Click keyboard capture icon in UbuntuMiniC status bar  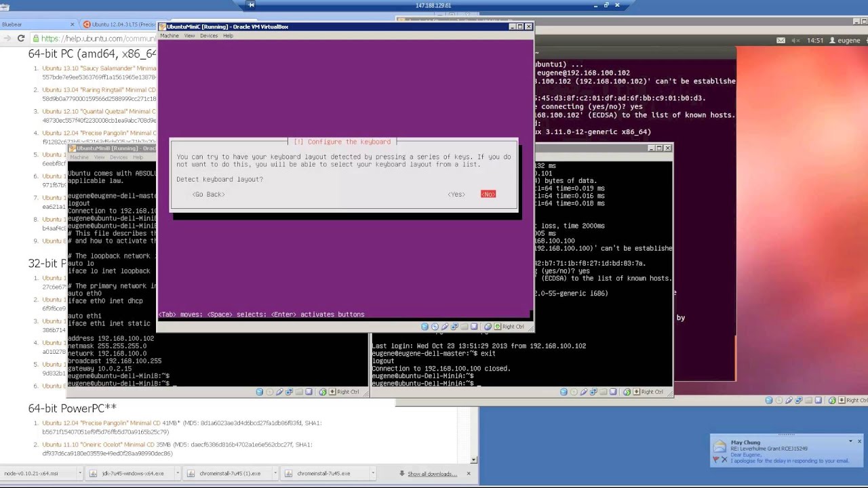pos(497,327)
